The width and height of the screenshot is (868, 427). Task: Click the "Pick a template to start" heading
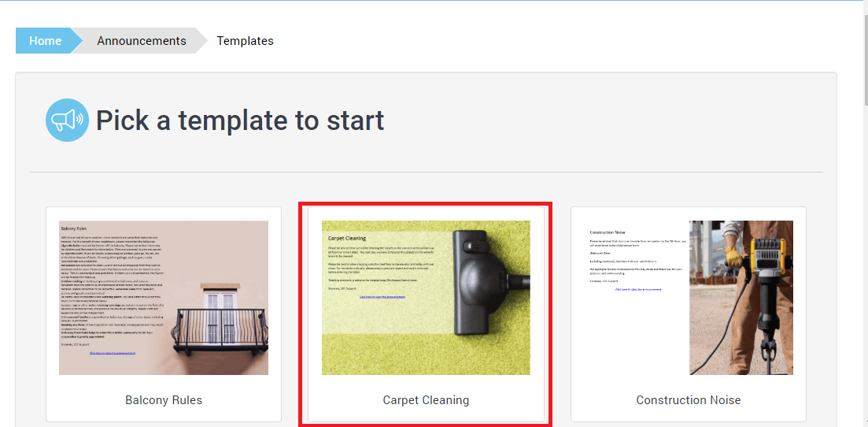[x=240, y=121]
